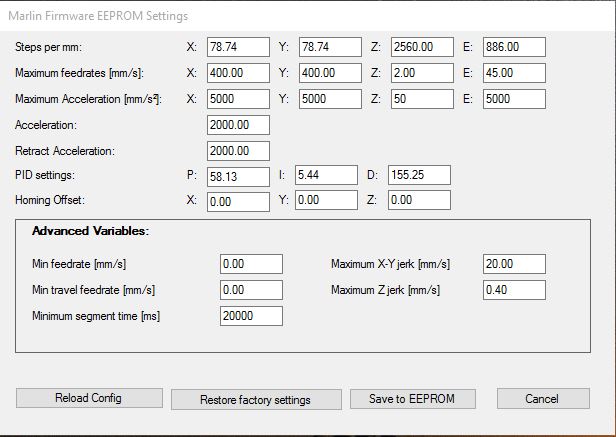
Task: Click the Homing Offset label
Action: click(50, 200)
